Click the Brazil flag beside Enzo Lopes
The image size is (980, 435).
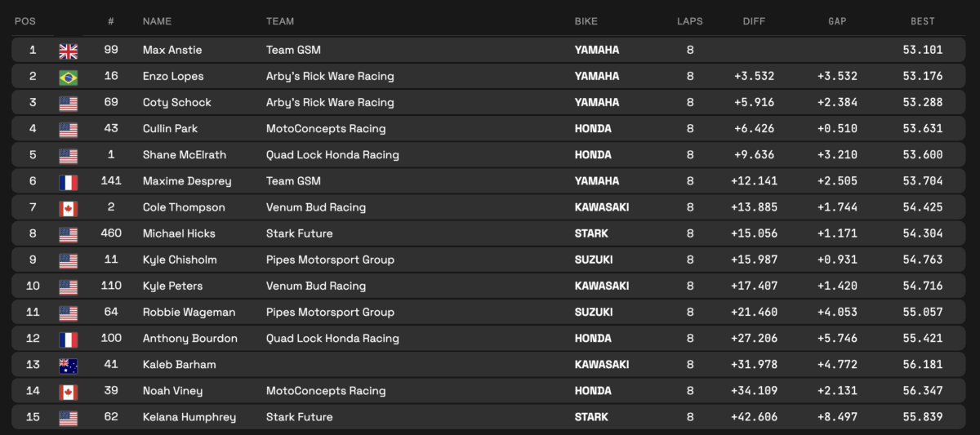[69, 77]
